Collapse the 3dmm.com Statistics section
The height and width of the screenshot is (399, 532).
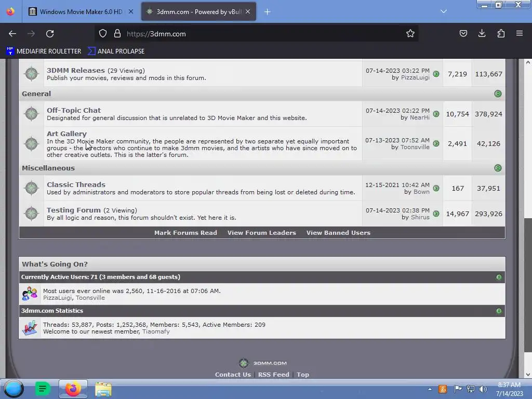(499, 311)
